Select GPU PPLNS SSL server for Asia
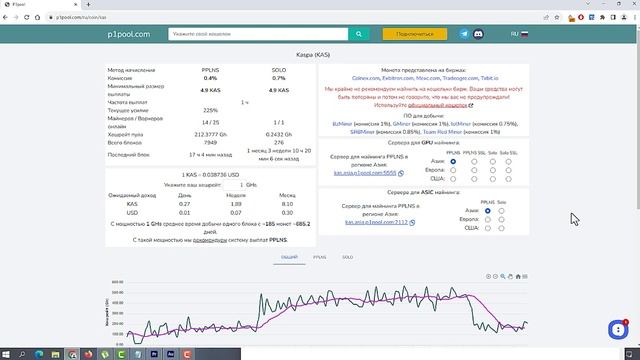 [x=474, y=162]
